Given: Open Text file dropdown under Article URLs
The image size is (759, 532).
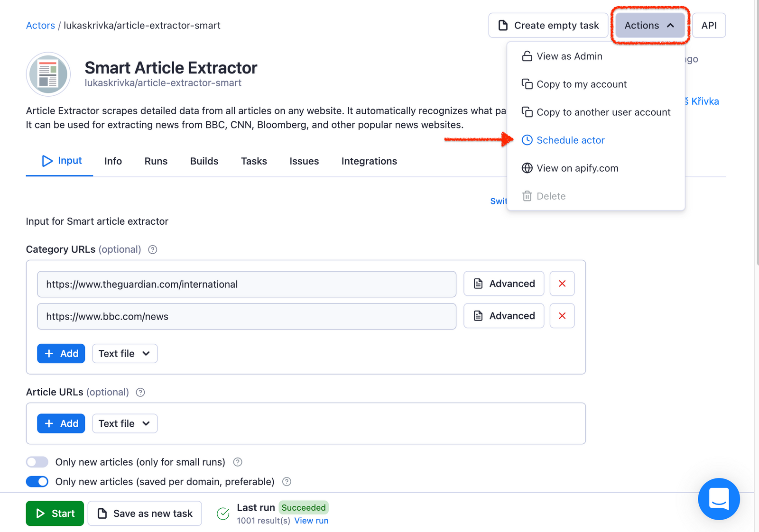Looking at the screenshot, I should (124, 423).
